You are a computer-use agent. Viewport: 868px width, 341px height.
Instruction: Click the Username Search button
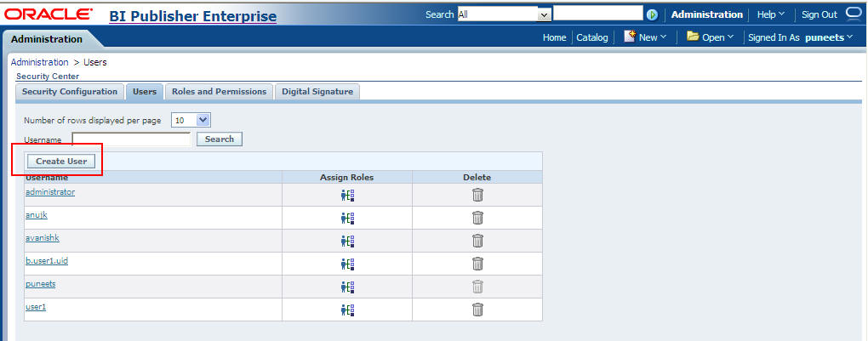[220, 139]
